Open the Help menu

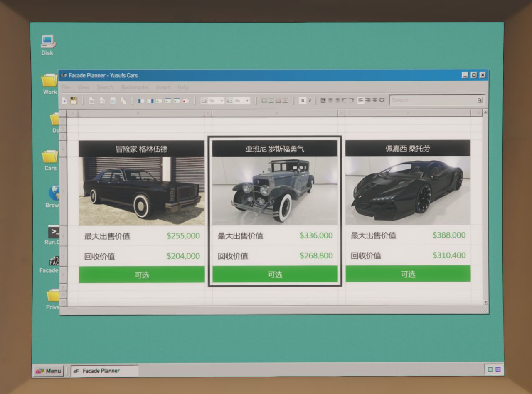click(x=183, y=87)
